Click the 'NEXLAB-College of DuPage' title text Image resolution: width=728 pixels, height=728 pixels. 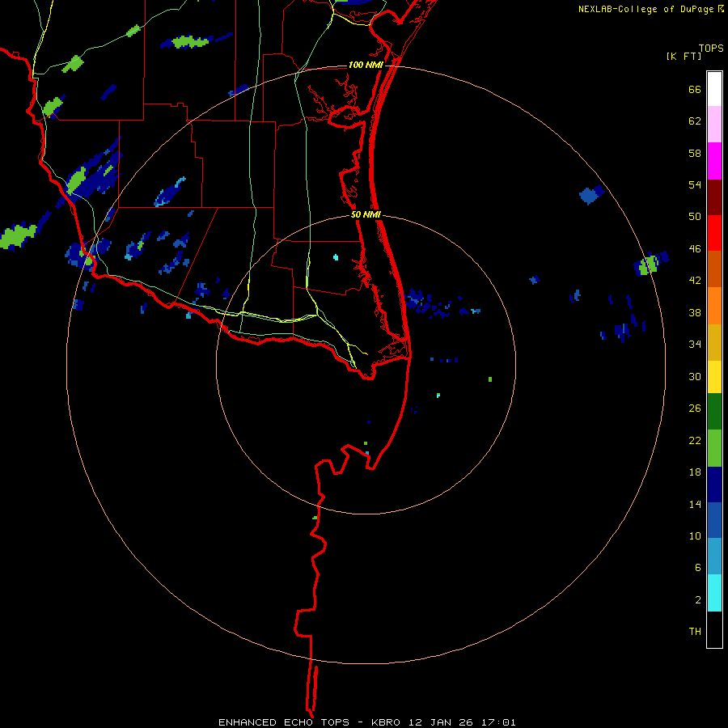coord(645,9)
